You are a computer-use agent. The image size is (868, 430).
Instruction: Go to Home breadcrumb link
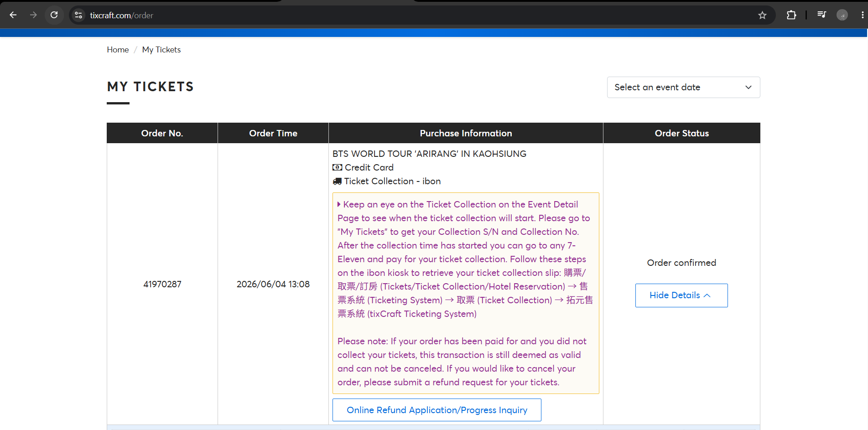pyautogui.click(x=118, y=50)
